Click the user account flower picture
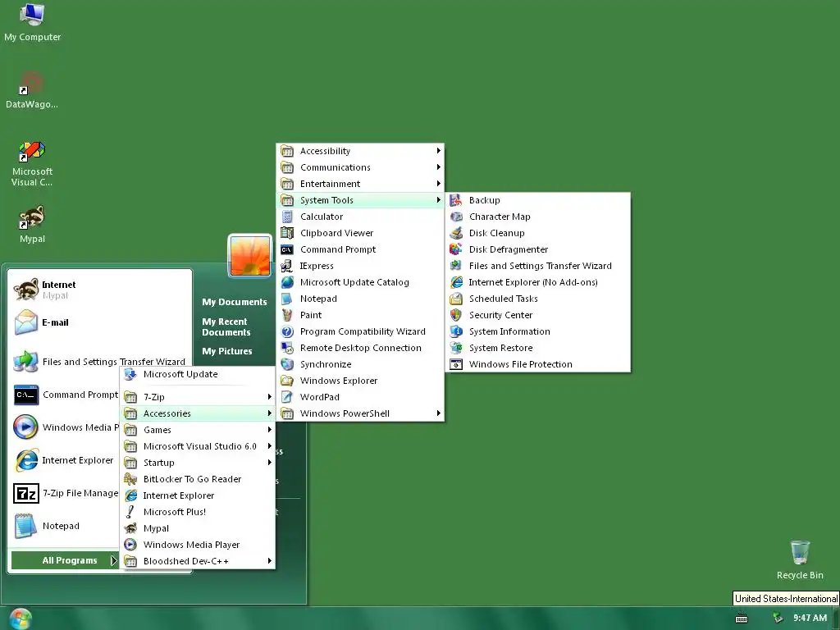This screenshot has height=630, width=840. 249,256
